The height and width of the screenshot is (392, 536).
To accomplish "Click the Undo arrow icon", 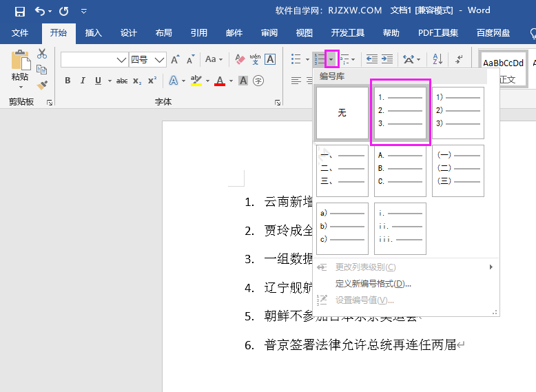I will pos(40,12).
